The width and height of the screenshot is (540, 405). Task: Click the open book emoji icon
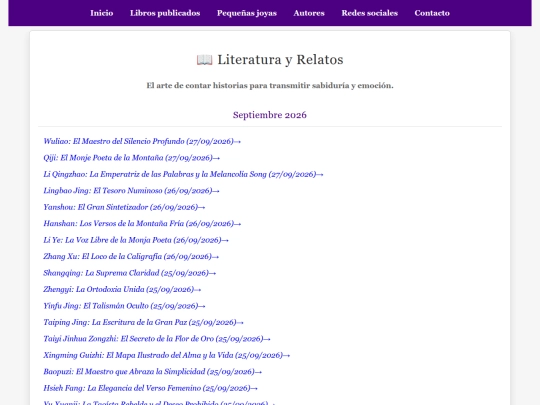tap(205, 60)
